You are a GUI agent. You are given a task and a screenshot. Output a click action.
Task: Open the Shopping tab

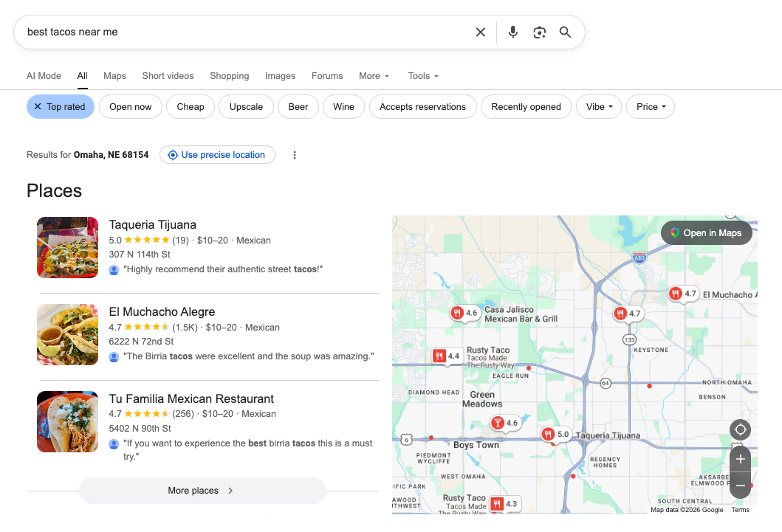pyautogui.click(x=230, y=76)
